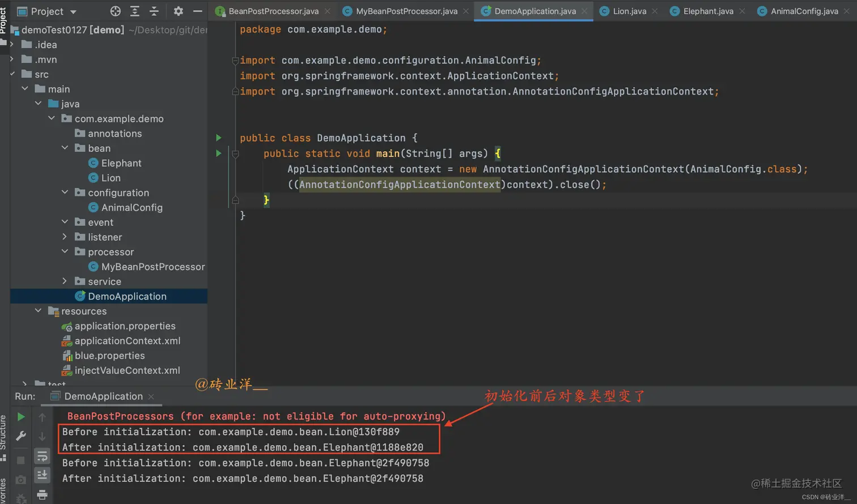Viewport: 857px width, 504px height.
Task: Collapse the processor package
Action: (x=65, y=251)
